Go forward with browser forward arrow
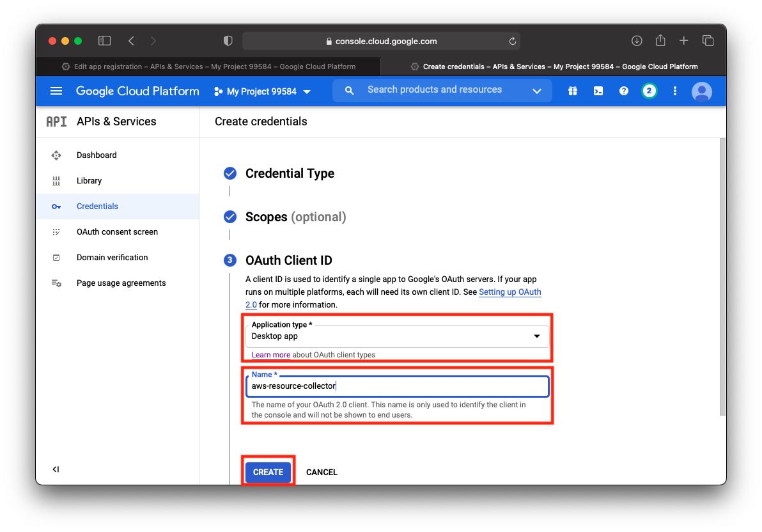The width and height of the screenshot is (762, 532). (x=153, y=41)
